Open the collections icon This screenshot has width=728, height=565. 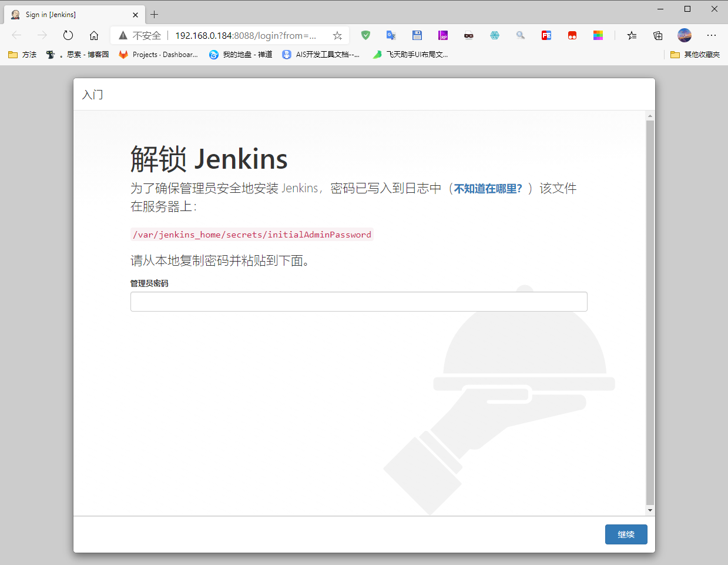tap(658, 35)
